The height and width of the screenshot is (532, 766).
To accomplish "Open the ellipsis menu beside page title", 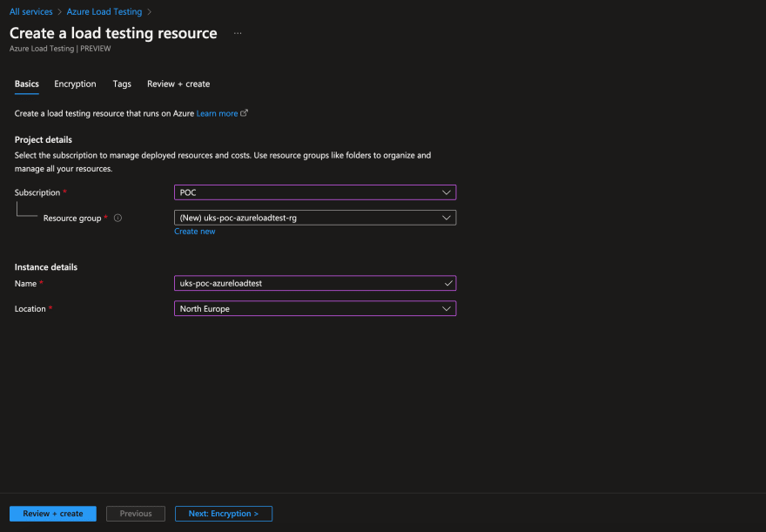I will click(x=238, y=33).
